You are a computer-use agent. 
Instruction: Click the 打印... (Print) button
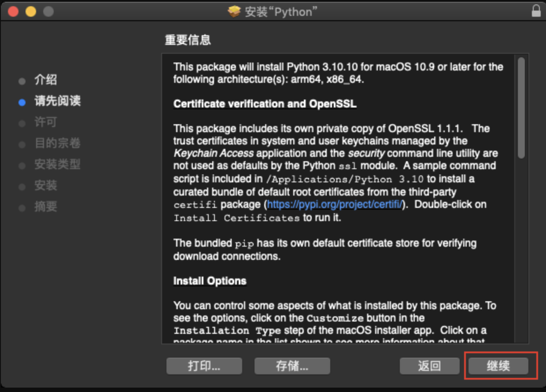coord(204,366)
